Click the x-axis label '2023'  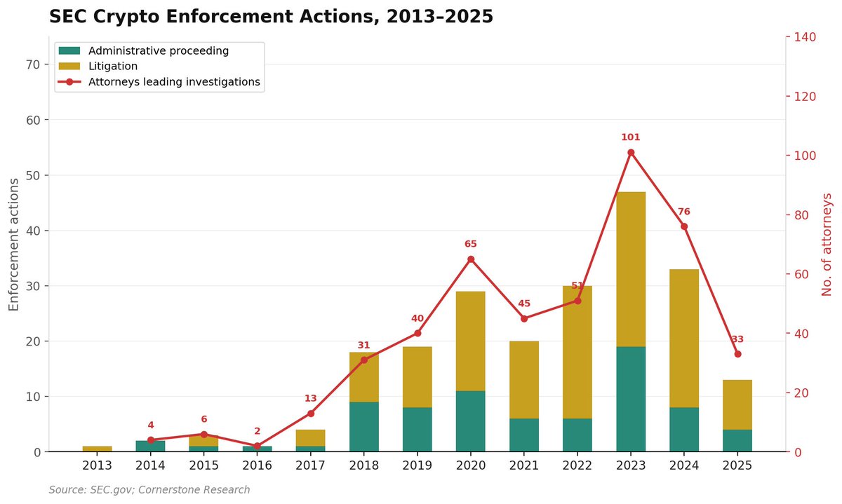631,466
